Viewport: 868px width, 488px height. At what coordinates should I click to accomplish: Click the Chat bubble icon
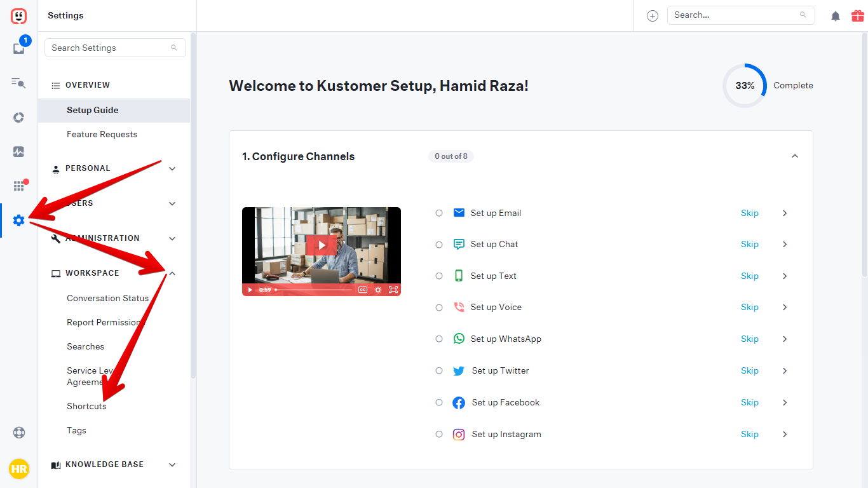459,244
